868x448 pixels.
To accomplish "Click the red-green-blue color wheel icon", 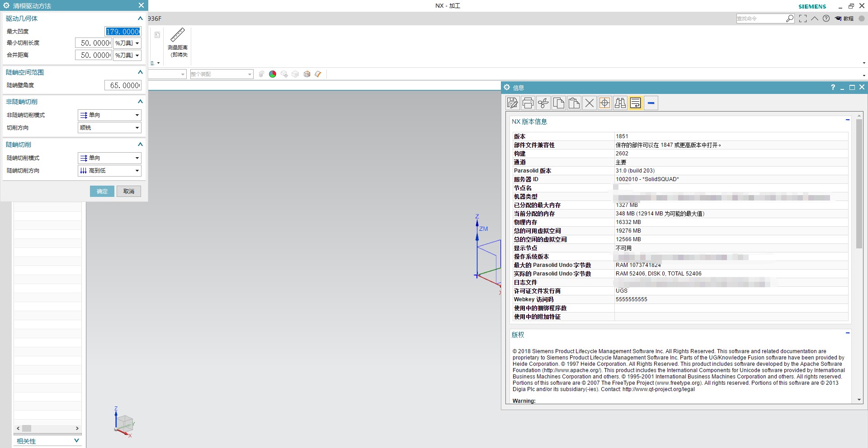I will coord(273,74).
